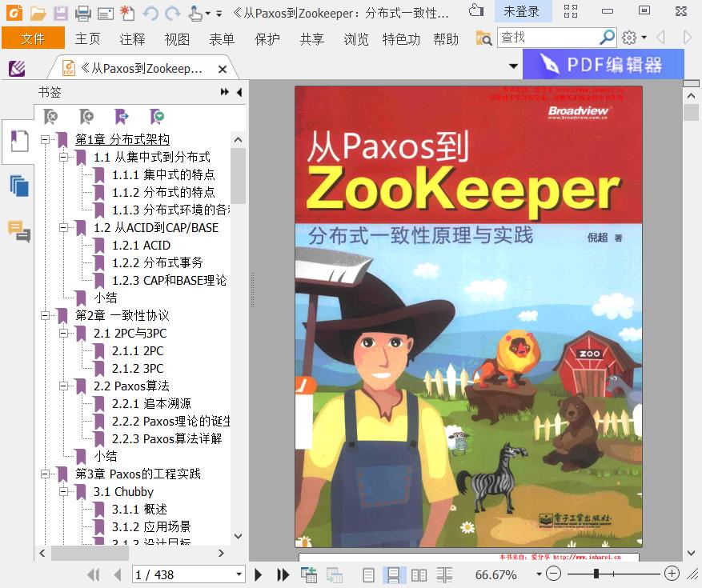The width and height of the screenshot is (702, 588).
Task: Go to the first page
Action: pyautogui.click(x=94, y=574)
